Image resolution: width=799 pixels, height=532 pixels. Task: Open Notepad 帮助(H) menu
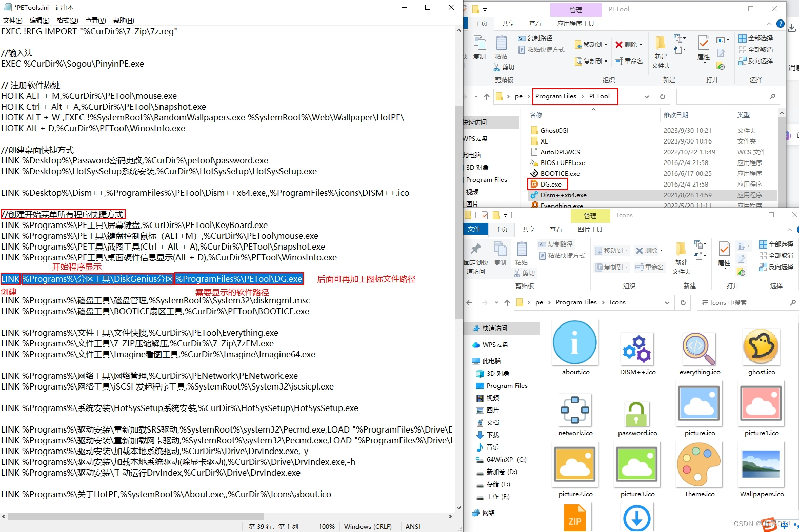coord(124,21)
